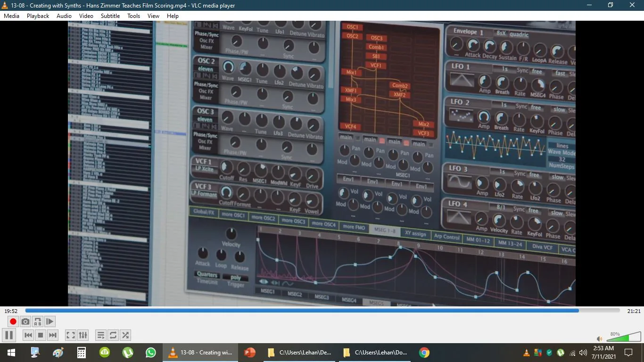Screen dimensions: 644x362
Task: Pause the video playback
Action: (8, 335)
